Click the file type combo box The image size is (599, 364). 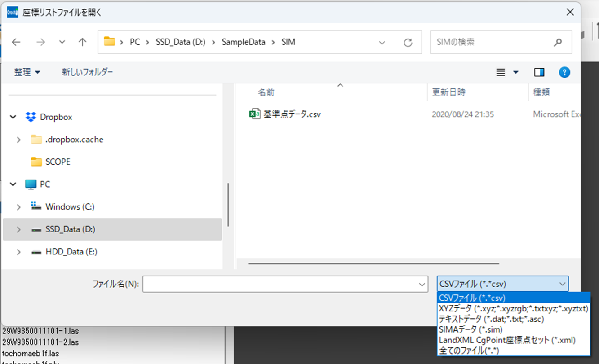click(x=502, y=284)
